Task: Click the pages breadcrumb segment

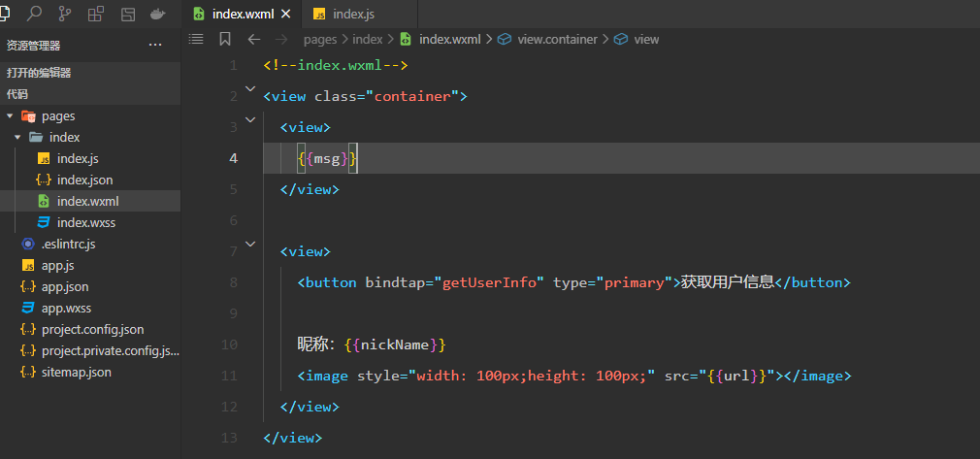Action: tap(319, 40)
